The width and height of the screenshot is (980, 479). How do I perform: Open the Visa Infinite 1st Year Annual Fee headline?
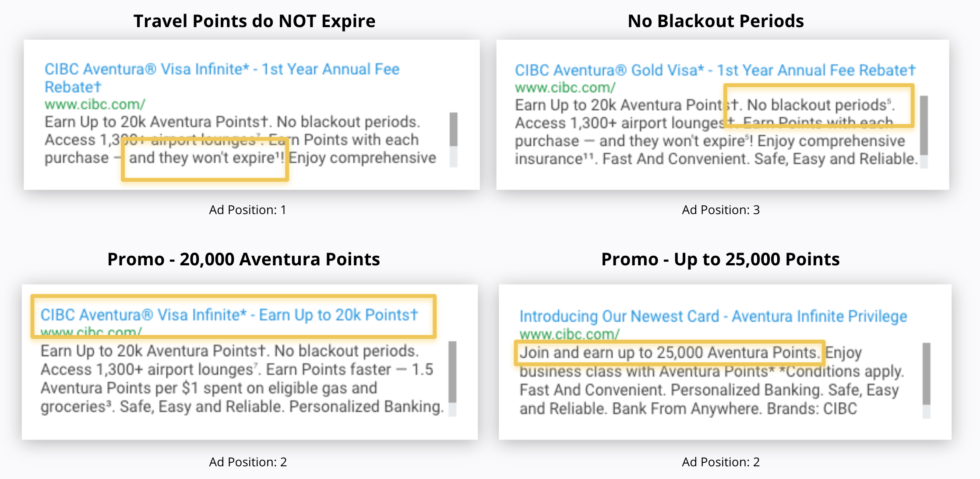(222, 70)
